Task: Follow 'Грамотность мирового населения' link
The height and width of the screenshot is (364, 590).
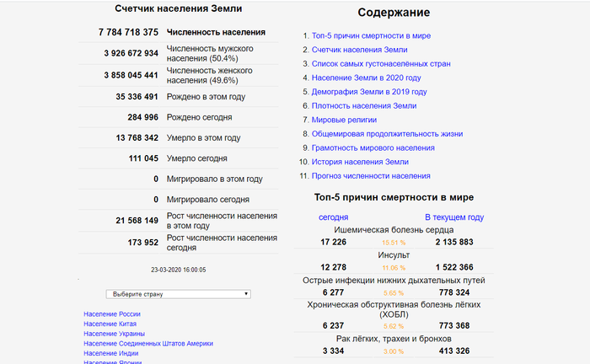Action: [373, 147]
